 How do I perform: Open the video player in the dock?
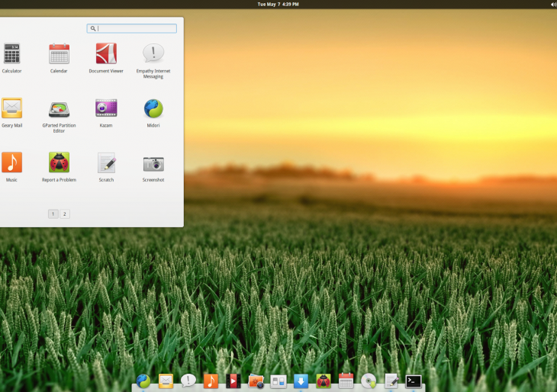click(233, 381)
